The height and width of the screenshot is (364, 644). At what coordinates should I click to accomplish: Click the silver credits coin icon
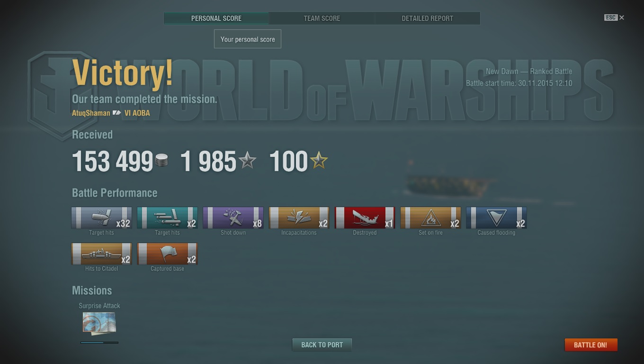(x=161, y=161)
